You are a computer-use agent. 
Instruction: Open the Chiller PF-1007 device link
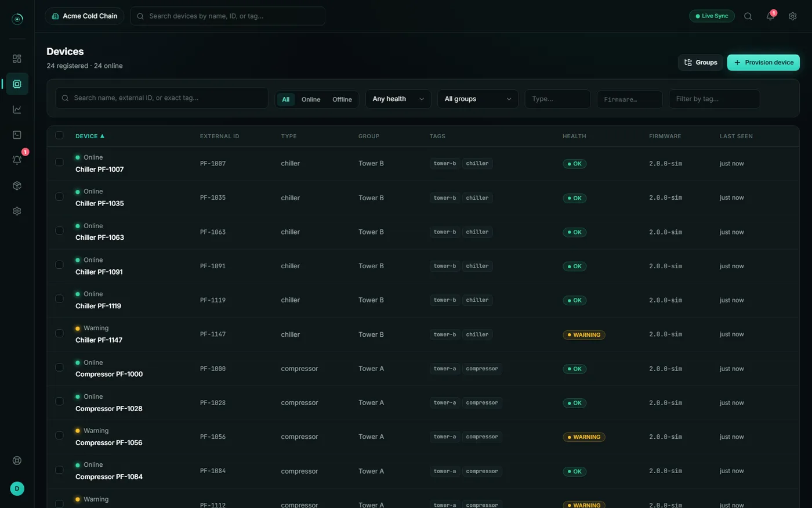point(99,170)
